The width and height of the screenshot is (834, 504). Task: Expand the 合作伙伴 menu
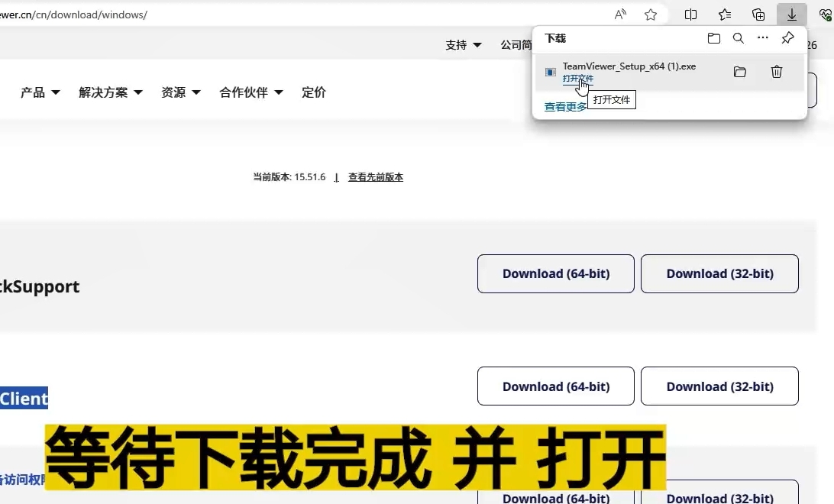click(251, 92)
